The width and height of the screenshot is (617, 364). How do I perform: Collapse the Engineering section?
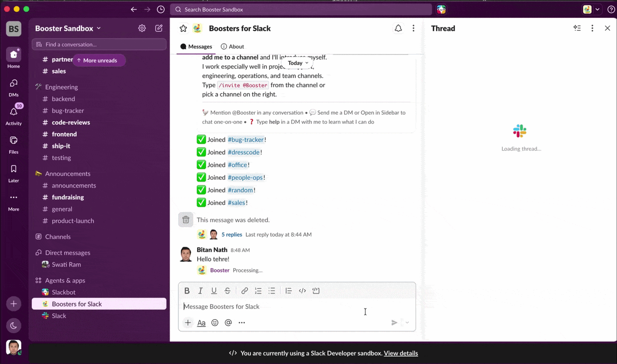pos(61,87)
